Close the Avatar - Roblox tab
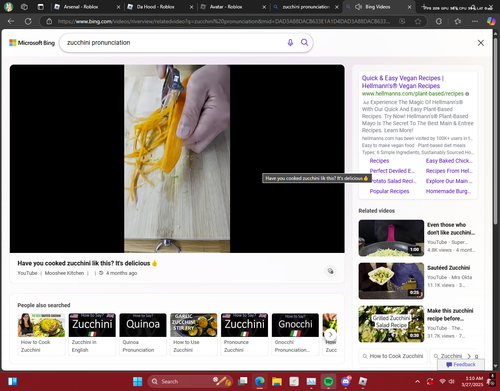This screenshot has height=391, width=500. click(x=264, y=7)
